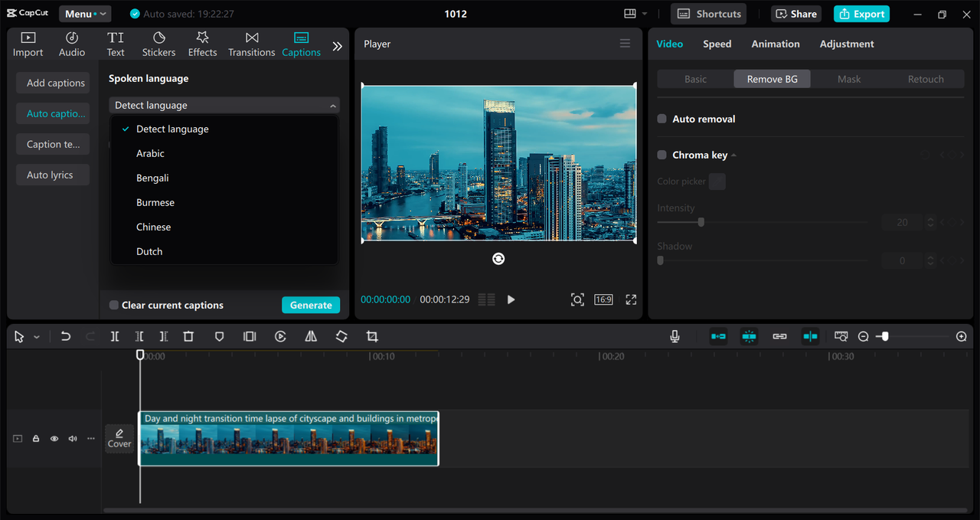Hide the video track with eye icon
980x520 pixels.
click(x=54, y=439)
